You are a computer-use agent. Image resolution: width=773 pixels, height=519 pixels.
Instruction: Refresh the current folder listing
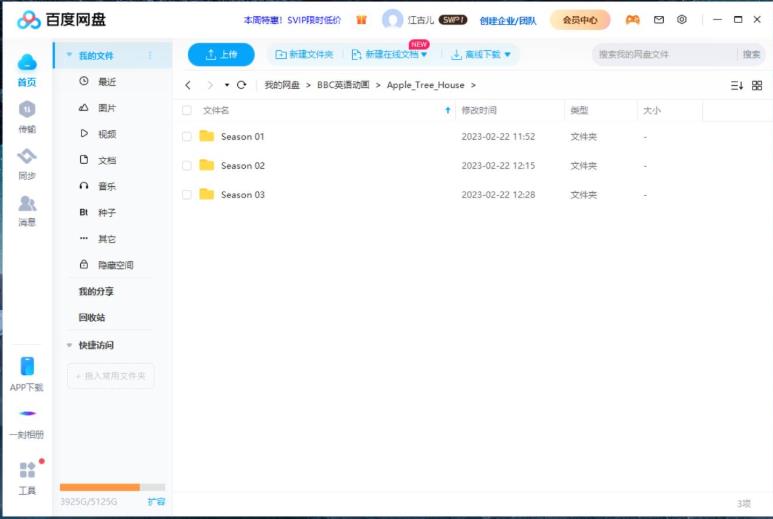[x=242, y=85]
